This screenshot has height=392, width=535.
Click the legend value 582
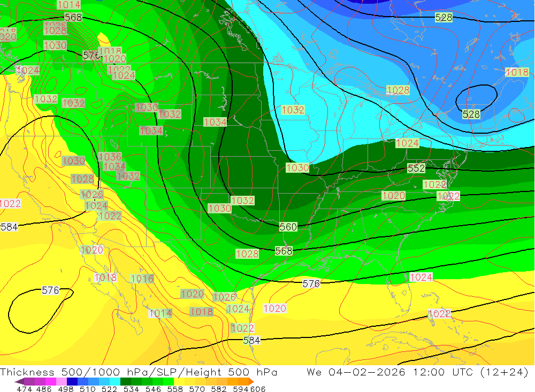[218, 389]
